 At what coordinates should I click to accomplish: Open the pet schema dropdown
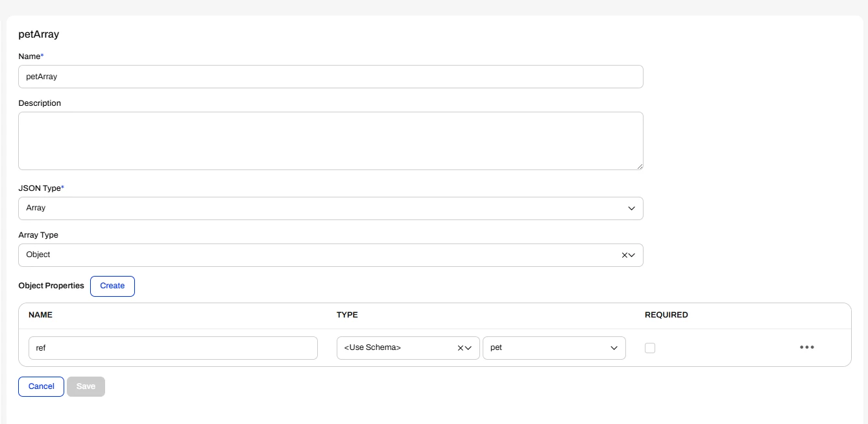(554, 348)
